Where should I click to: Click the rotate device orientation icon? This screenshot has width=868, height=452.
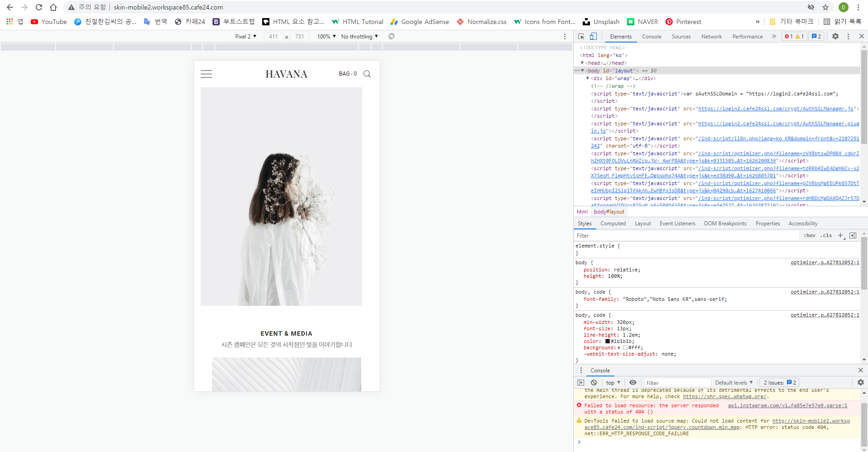[392, 36]
